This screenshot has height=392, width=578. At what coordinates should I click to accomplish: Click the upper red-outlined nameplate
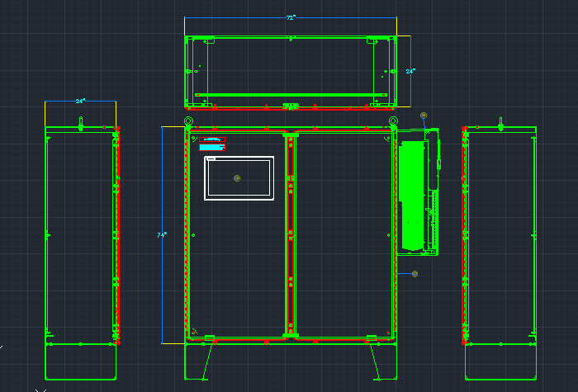[x=211, y=140]
